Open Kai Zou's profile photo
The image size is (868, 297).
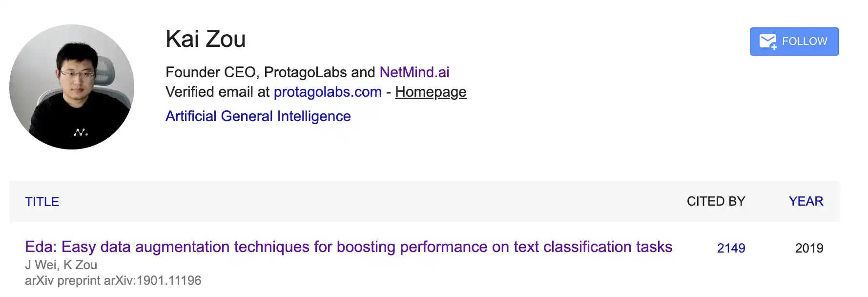[72, 87]
